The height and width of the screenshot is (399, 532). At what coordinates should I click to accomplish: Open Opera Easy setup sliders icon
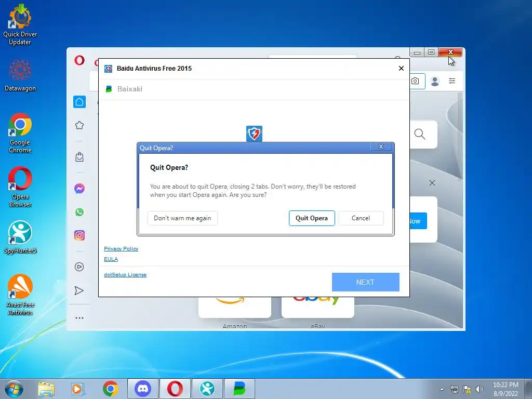[x=452, y=81]
